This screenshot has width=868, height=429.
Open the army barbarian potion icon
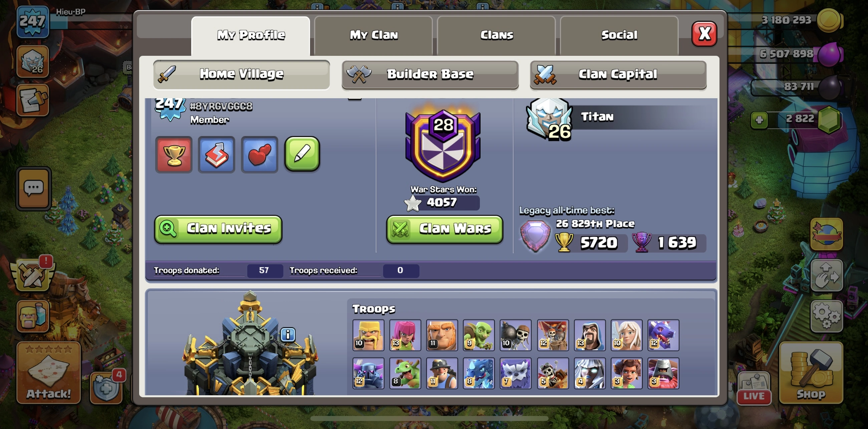pyautogui.click(x=33, y=316)
